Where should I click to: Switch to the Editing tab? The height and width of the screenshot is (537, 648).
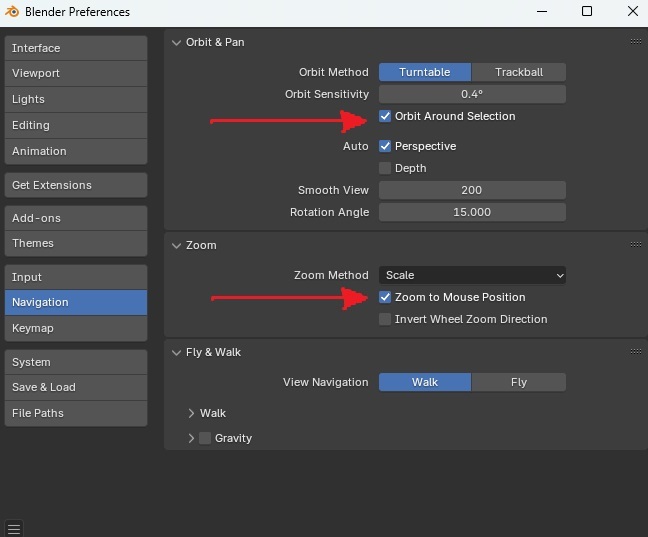point(76,126)
